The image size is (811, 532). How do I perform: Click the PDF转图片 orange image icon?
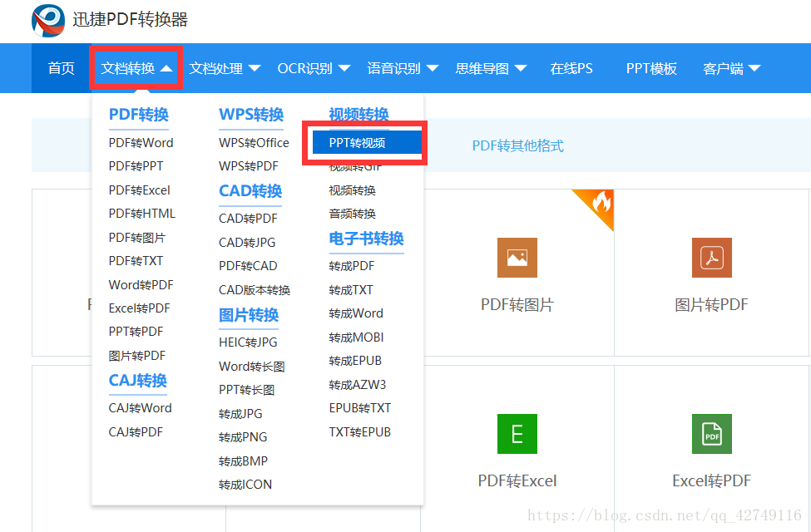[x=517, y=258]
